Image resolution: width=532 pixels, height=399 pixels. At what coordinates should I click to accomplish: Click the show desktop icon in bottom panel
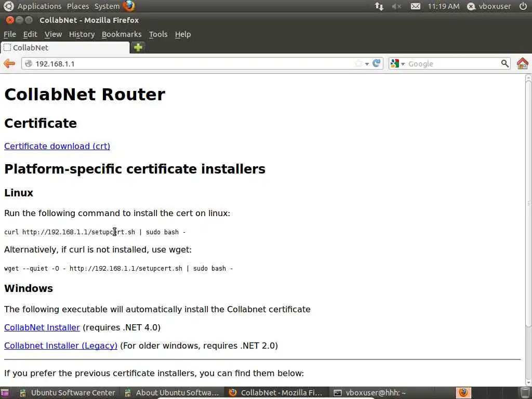point(5,393)
